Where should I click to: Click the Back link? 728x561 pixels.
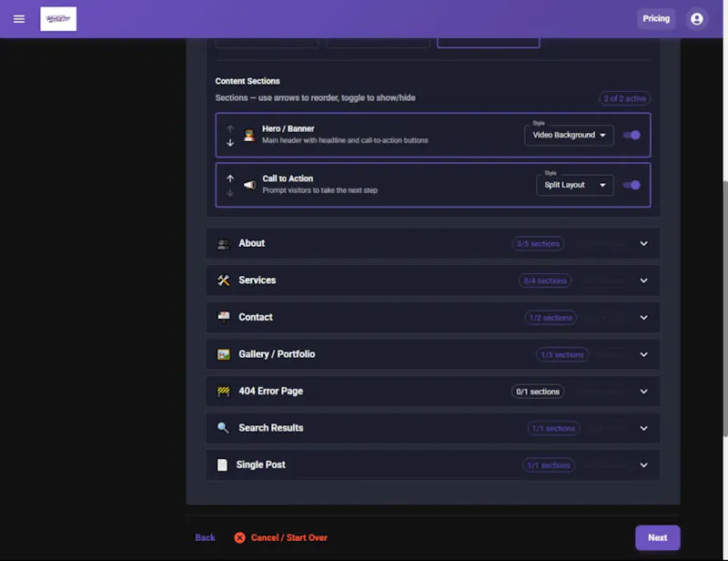tap(206, 537)
